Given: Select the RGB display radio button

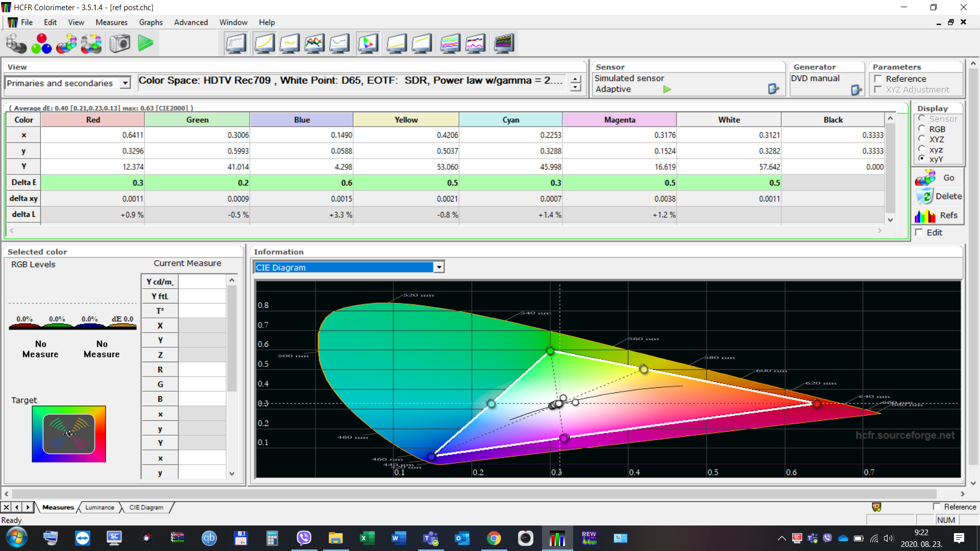Looking at the screenshot, I should [x=922, y=129].
